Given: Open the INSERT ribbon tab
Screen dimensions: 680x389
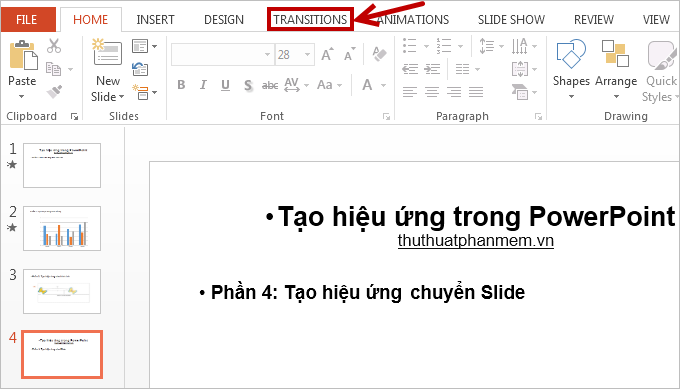Looking at the screenshot, I should (x=155, y=20).
